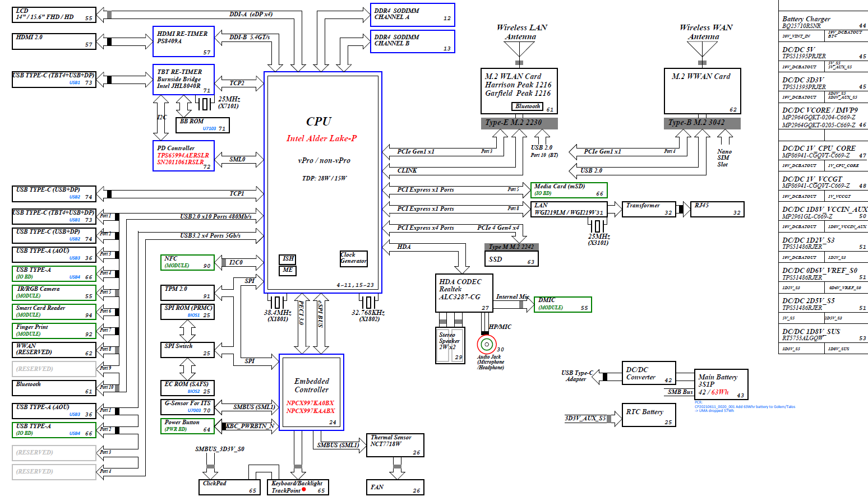Click the Media Card (mSD) block
This screenshot has width=868, height=501.
[x=569, y=190]
